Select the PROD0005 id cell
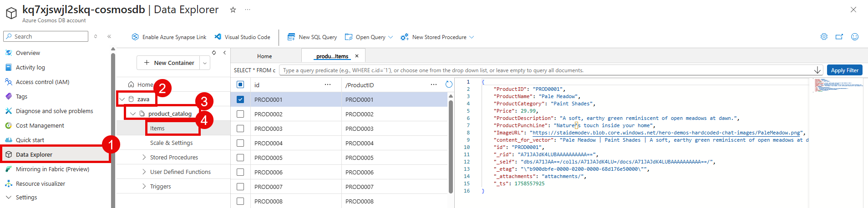 (x=269, y=158)
